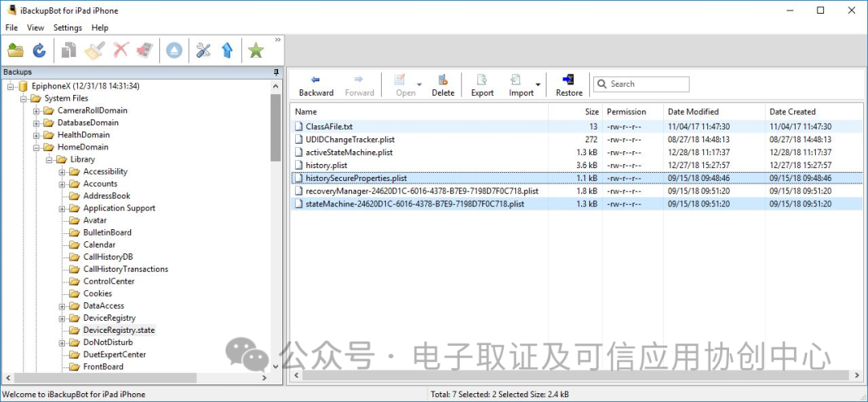
Task: Select the stateMachine-24620D1C plist file
Action: (x=577, y=203)
